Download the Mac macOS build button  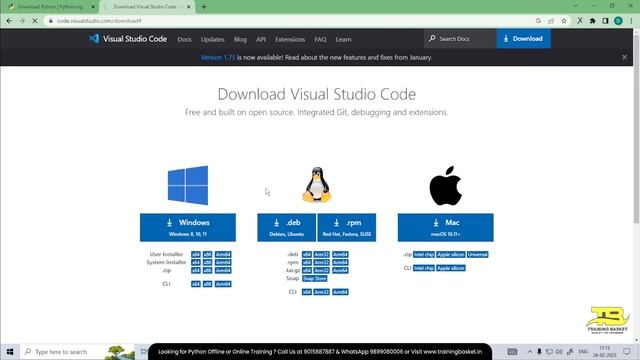click(445, 227)
